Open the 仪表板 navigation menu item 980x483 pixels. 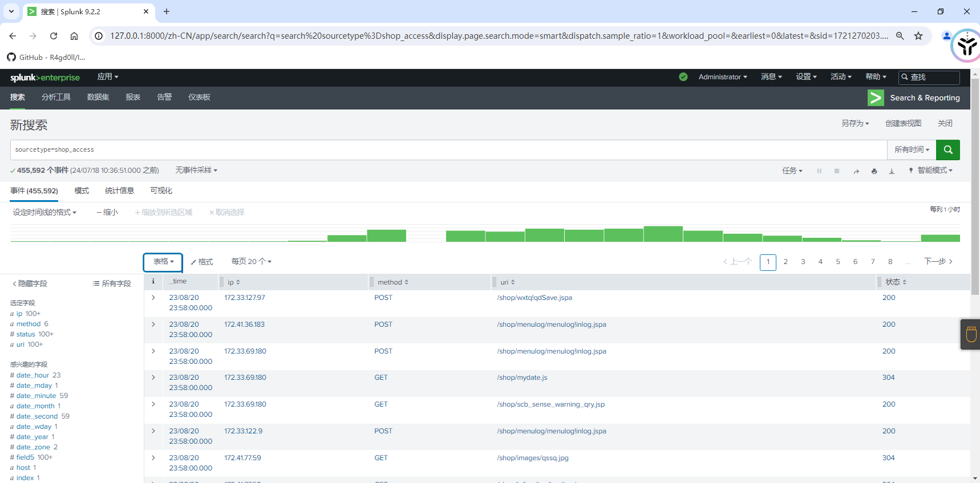199,98
